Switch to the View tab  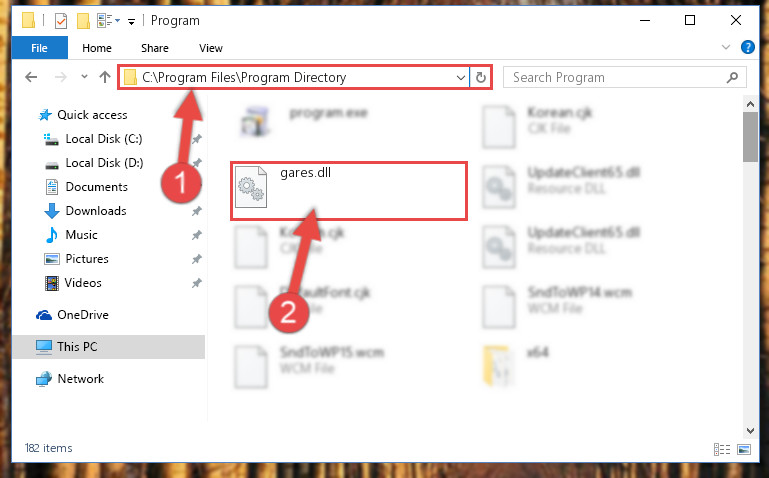click(x=210, y=48)
